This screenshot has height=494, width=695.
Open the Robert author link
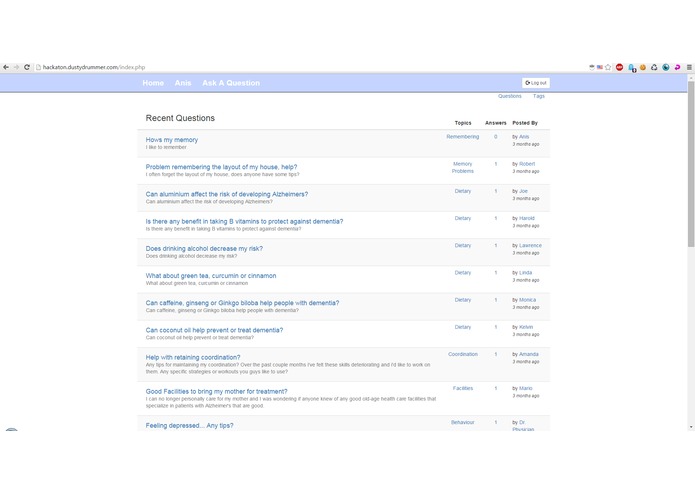pos(527,164)
